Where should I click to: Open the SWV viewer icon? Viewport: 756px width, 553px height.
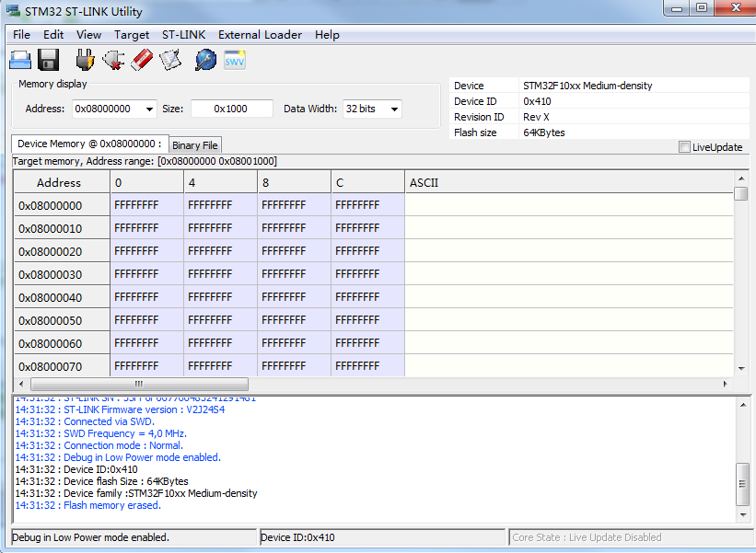coord(235,60)
